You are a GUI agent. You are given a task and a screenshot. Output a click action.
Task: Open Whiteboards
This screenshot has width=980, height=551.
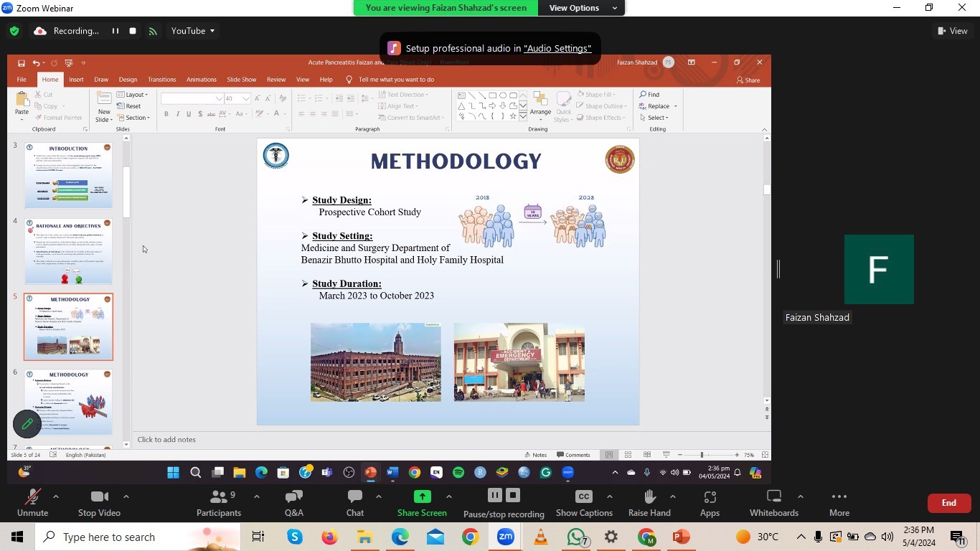(774, 503)
